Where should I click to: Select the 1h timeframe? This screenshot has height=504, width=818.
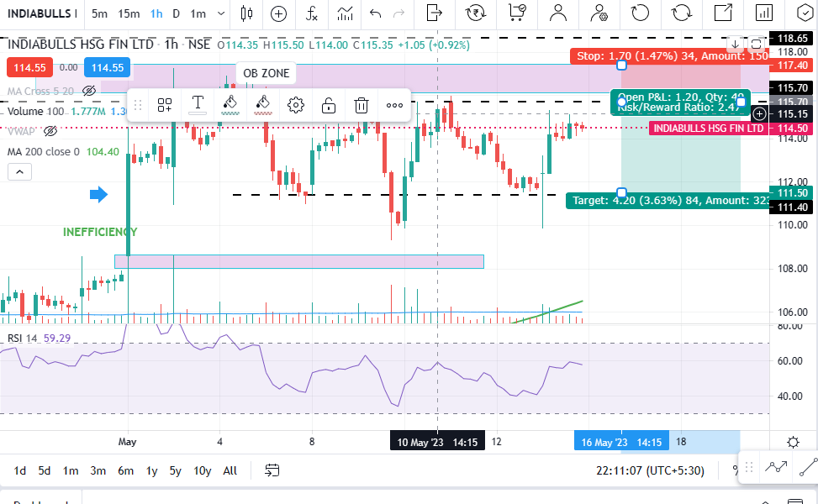156,13
